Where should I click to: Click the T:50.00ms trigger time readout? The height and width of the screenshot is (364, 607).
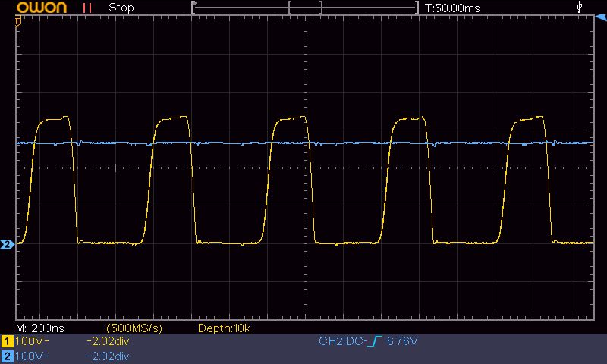(452, 8)
